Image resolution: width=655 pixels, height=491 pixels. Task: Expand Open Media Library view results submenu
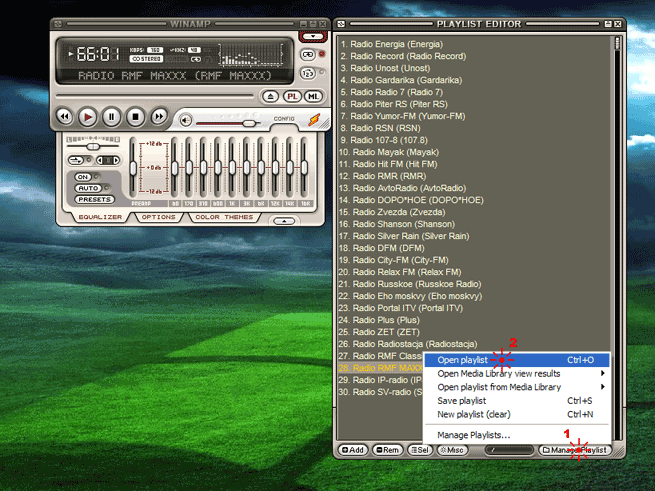(517, 374)
